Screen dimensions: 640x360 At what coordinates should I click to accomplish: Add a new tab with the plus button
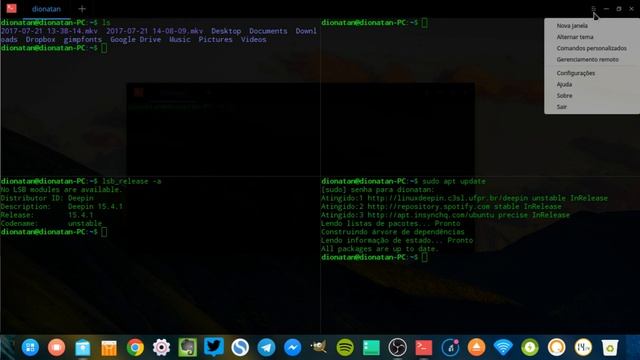(x=82, y=9)
